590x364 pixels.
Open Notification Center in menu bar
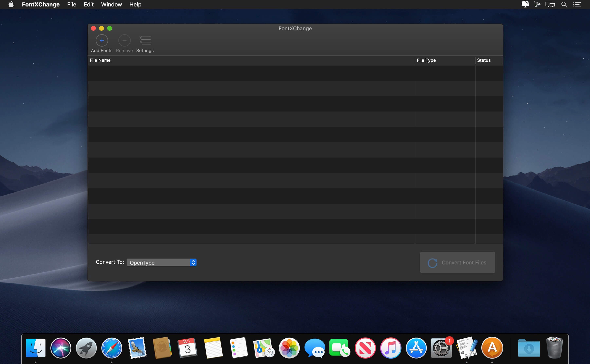(x=577, y=4)
